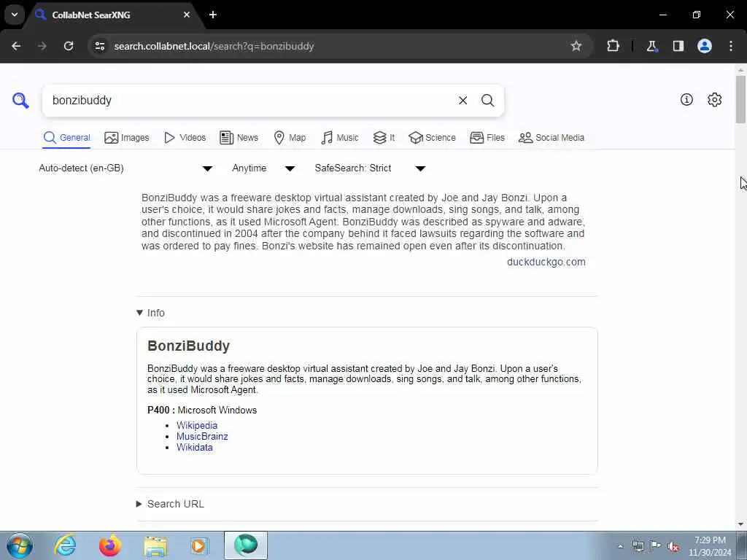Screen dimensions: 747x560
Task: Click the network tray icon
Action: [638, 546]
